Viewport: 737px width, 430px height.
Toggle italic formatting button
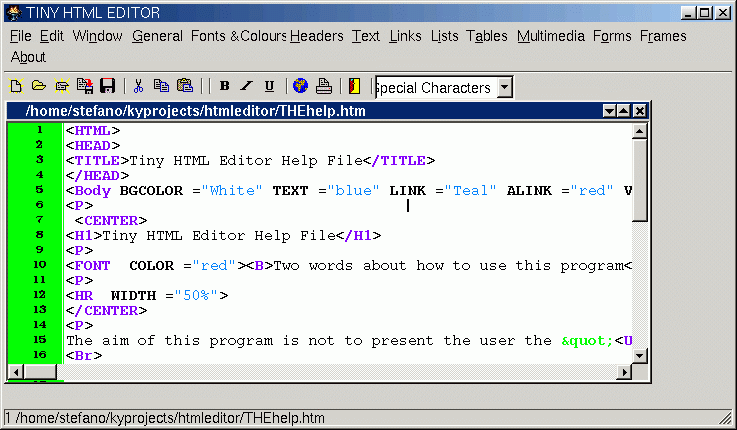pos(248,87)
